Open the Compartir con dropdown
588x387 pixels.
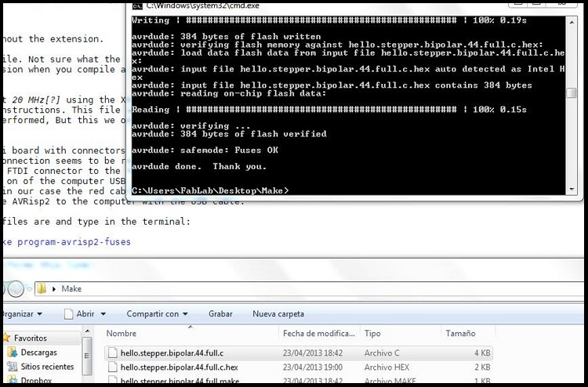[157, 314]
